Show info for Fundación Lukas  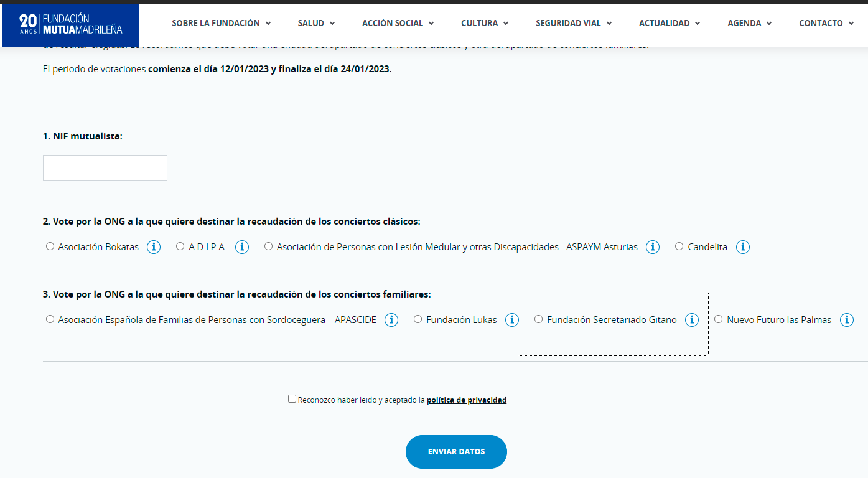(x=511, y=320)
